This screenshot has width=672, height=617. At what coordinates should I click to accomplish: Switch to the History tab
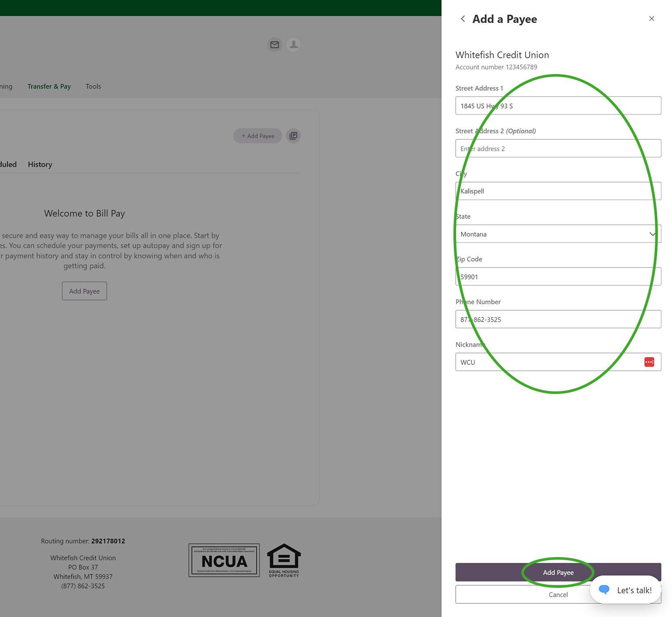pos(40,164)
